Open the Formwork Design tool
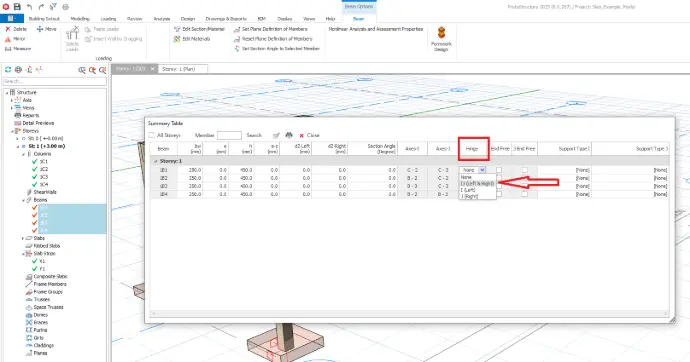The width and height of the screenshot is (690, 362). click(441, 39)
